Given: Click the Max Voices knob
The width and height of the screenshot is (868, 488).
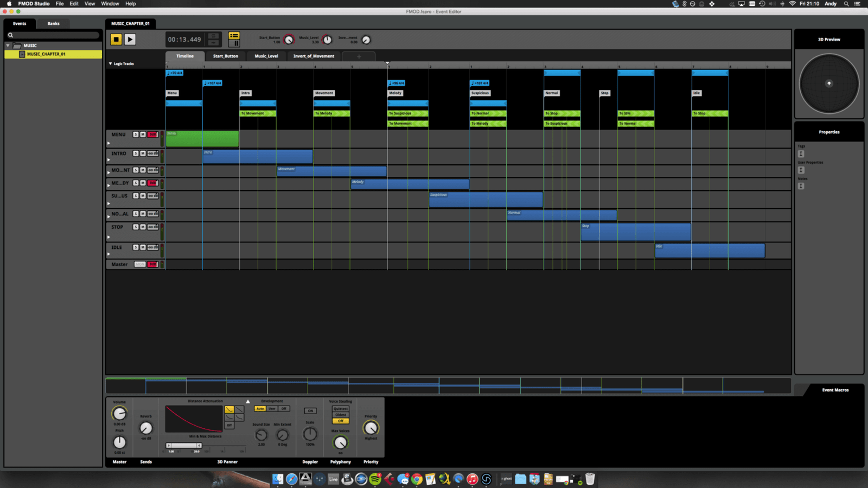Looking at the screenshot, I should pos(341,442).
